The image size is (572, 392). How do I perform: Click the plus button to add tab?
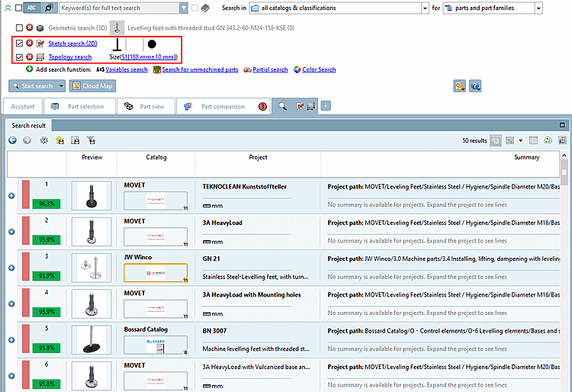326,106
